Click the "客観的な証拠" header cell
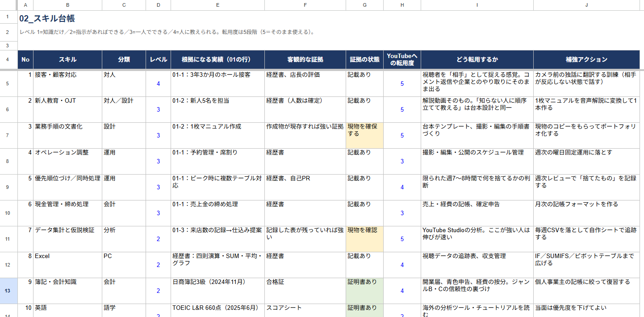 pos(305,59)
